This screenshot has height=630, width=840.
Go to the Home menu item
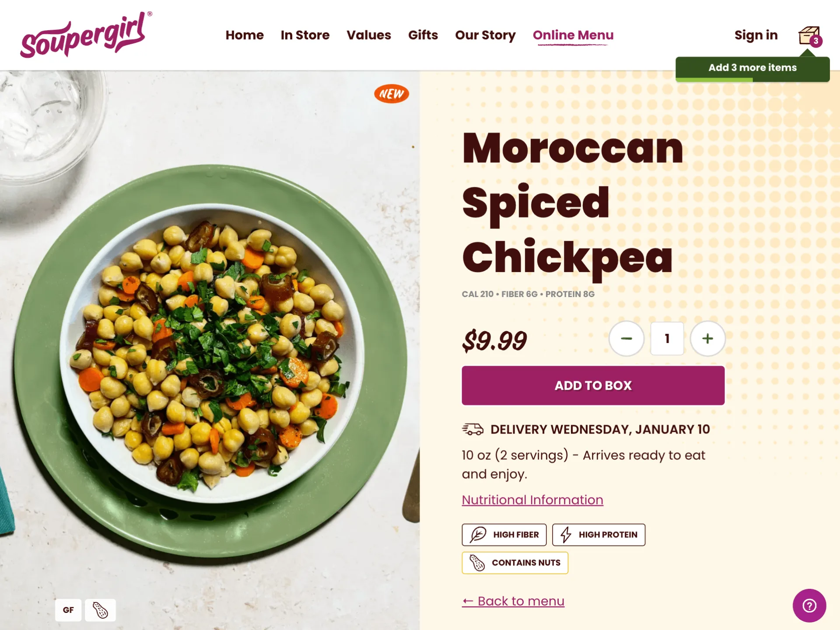coord(245,35)
